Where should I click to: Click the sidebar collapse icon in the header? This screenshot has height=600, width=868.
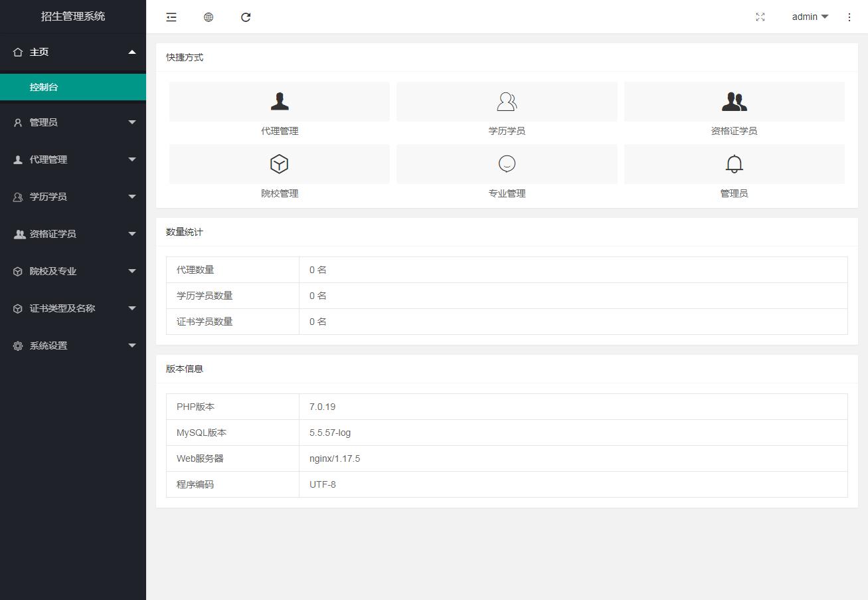[x=171, y=17]
